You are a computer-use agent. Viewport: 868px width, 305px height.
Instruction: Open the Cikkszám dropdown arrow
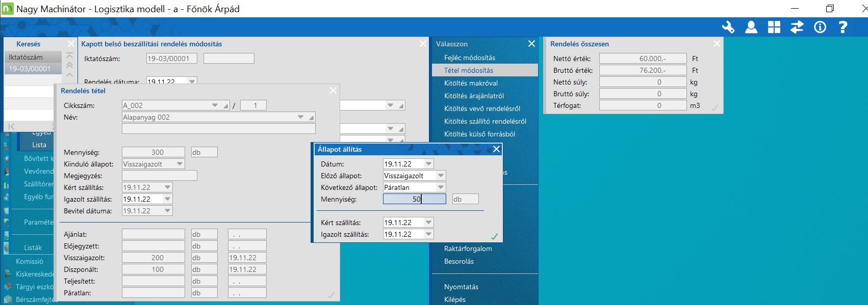[x=215, y=105]
